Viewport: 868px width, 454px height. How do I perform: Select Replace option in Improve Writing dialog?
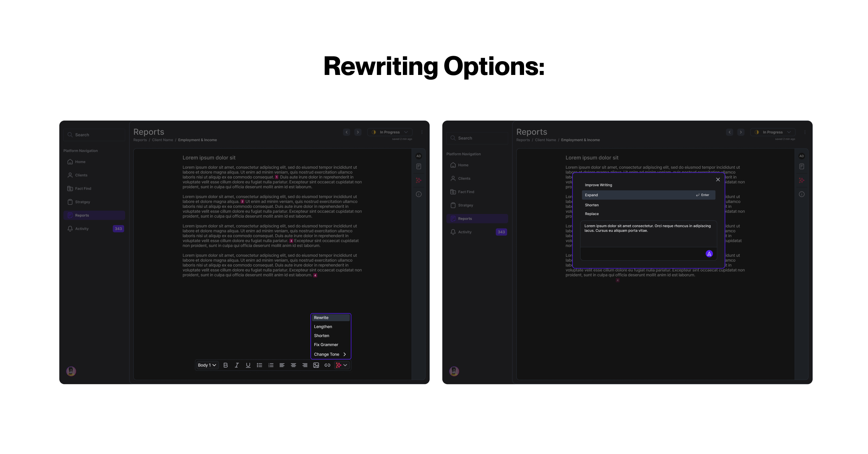(592, 214)
